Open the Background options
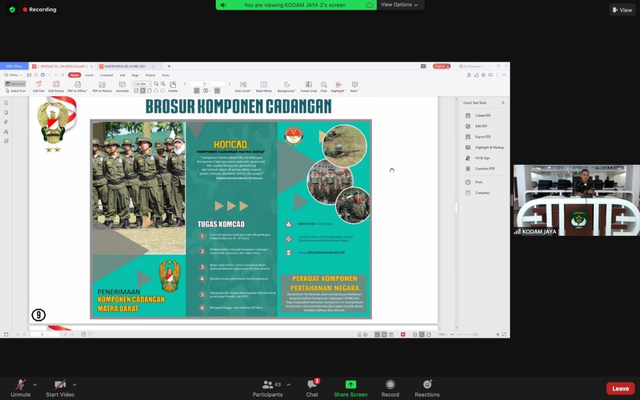Viewport: 640px width, 400px height. click(x=287, y=87)
